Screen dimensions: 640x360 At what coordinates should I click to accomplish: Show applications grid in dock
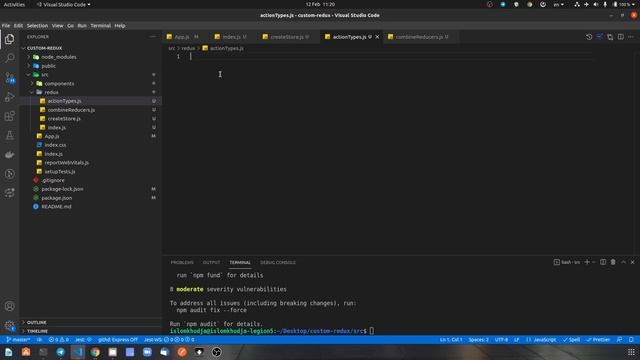(631, 352)
